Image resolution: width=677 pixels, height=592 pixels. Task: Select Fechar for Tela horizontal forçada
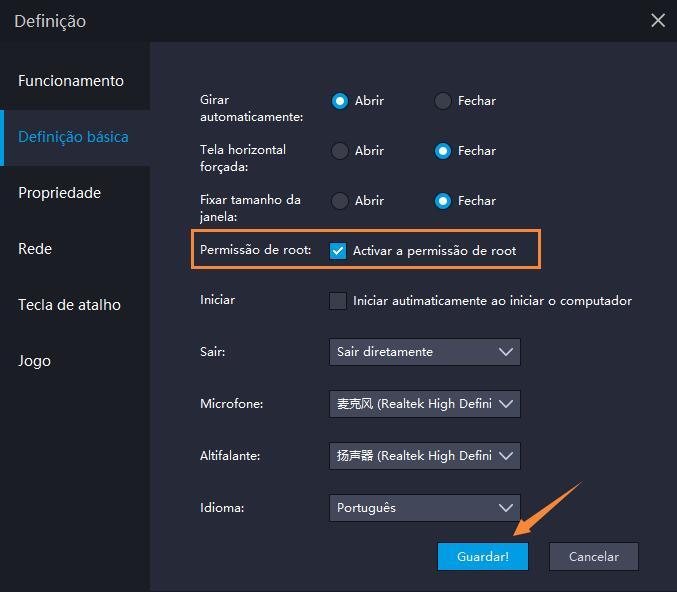point(443,151)
